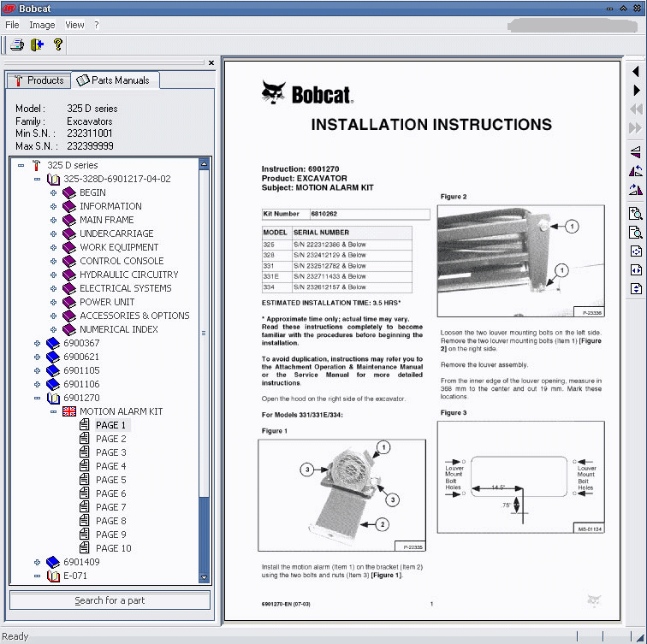
Task: Click the UK flag icon beside MOTION ALARM KIT
Action: tap(69, 411)
